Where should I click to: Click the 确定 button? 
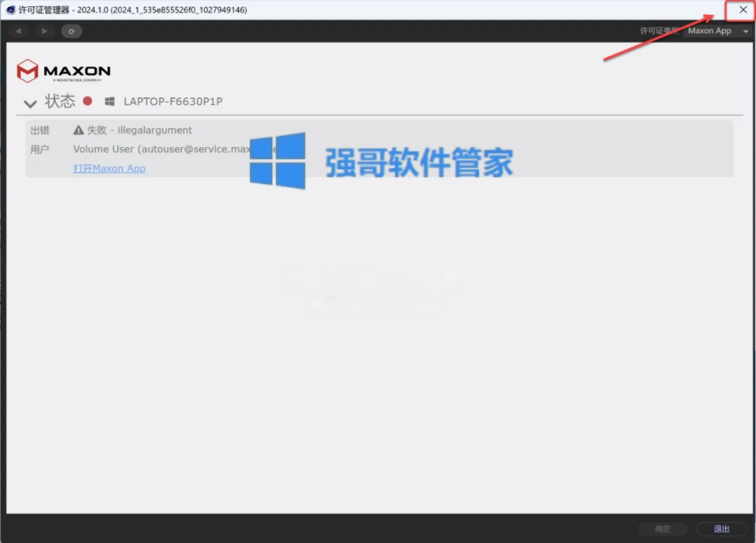tap(662, 529)
